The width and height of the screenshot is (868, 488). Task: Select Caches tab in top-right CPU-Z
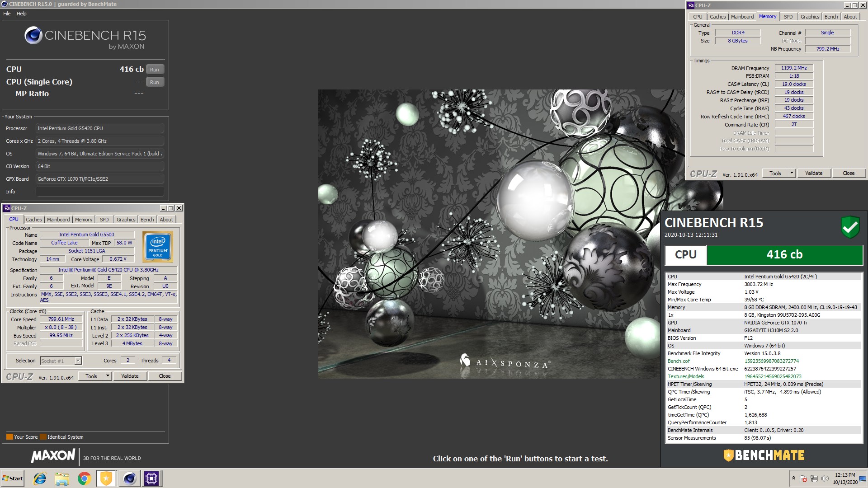[718, 17]
